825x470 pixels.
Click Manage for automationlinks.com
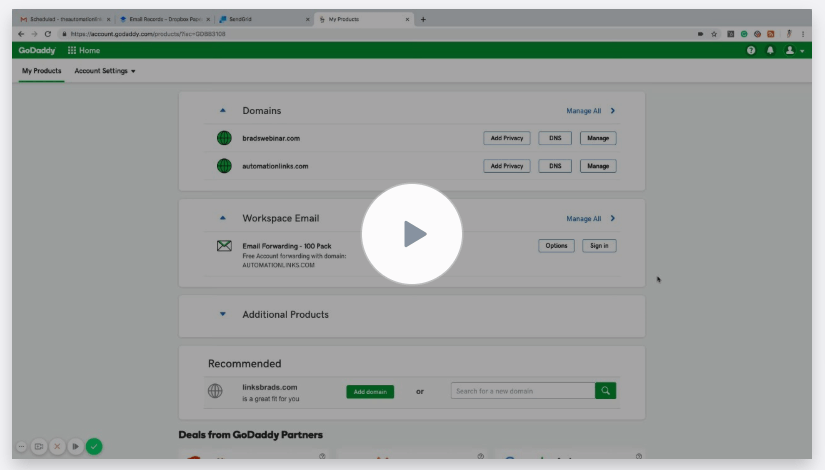598,166
